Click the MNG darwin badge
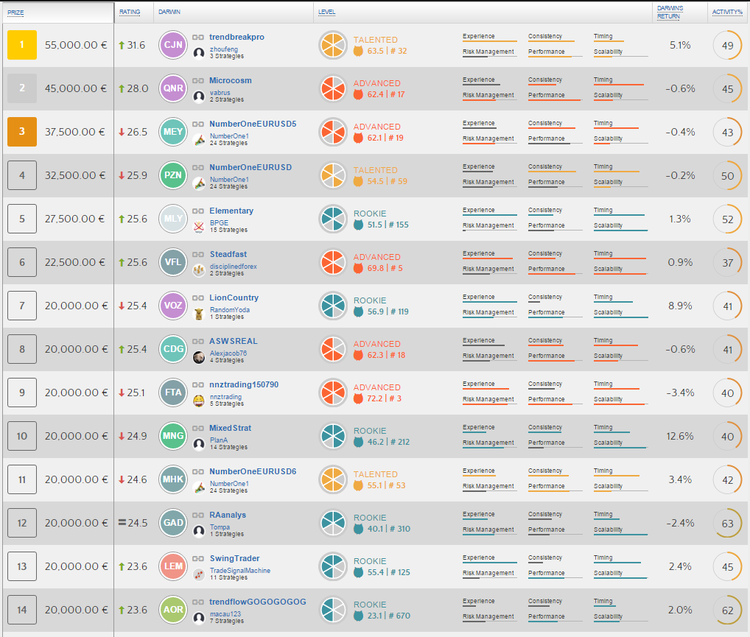The width and height of the screenshot is (750, 637). point(173,436)
